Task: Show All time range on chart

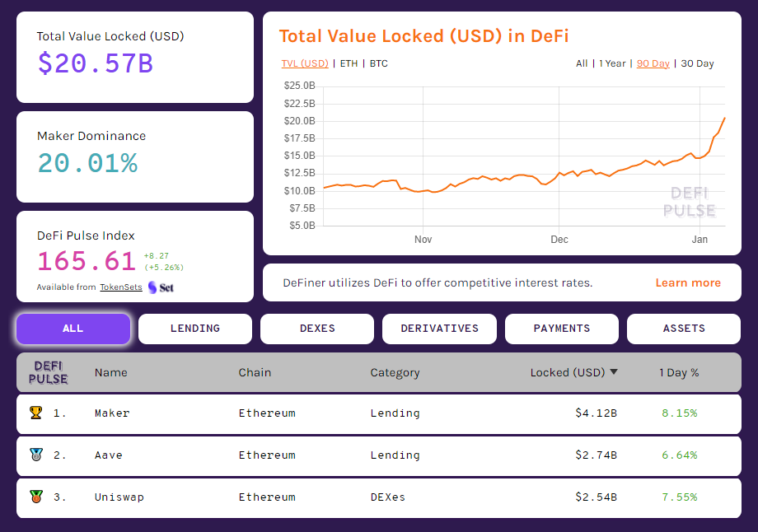Action: [x=582, y=63]
